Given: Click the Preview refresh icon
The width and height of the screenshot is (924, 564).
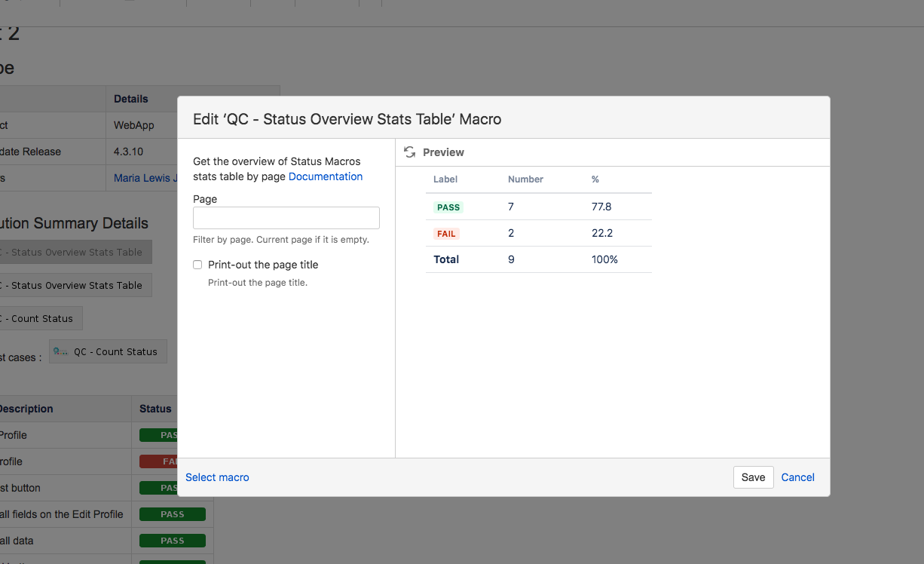Looking at the screenshot, I should [410, 152].
